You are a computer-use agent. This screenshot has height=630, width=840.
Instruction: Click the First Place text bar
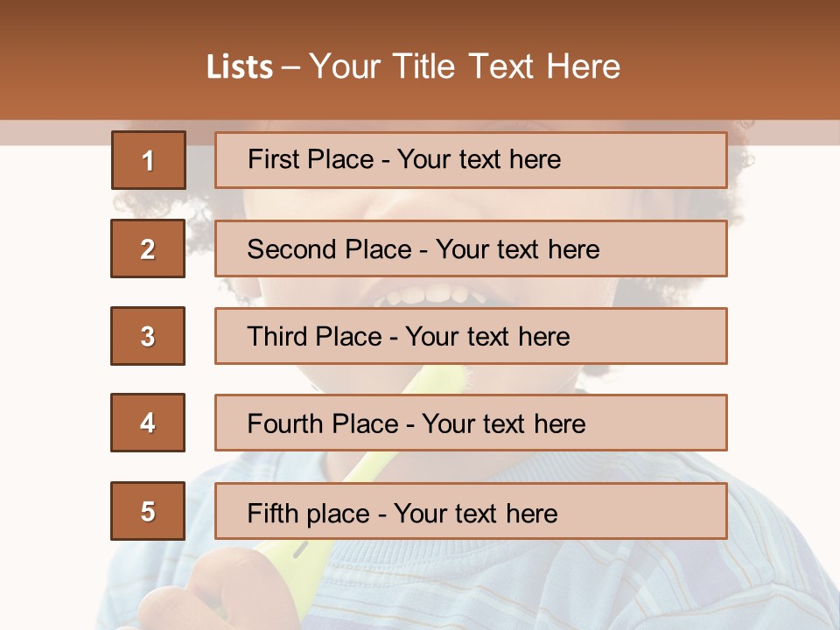click(x=471, y=160)
